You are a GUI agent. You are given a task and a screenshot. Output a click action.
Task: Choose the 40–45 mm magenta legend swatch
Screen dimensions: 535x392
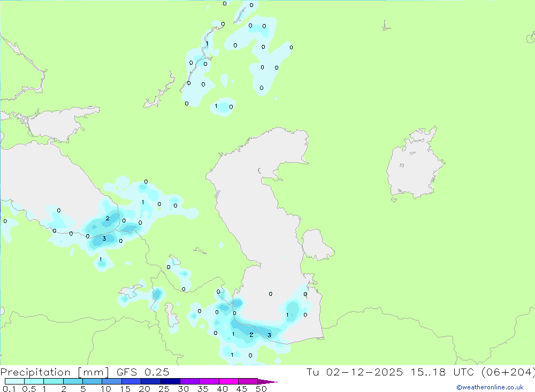point(228,381)
